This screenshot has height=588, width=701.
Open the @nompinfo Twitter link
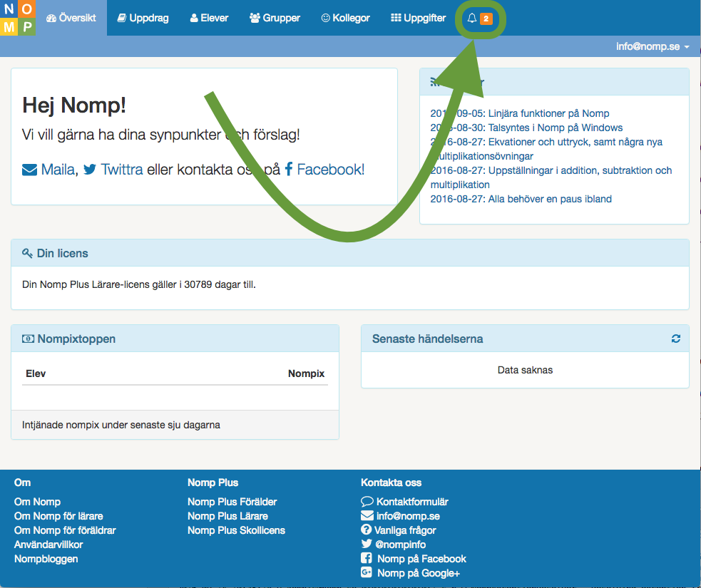(x=401, y=545)
